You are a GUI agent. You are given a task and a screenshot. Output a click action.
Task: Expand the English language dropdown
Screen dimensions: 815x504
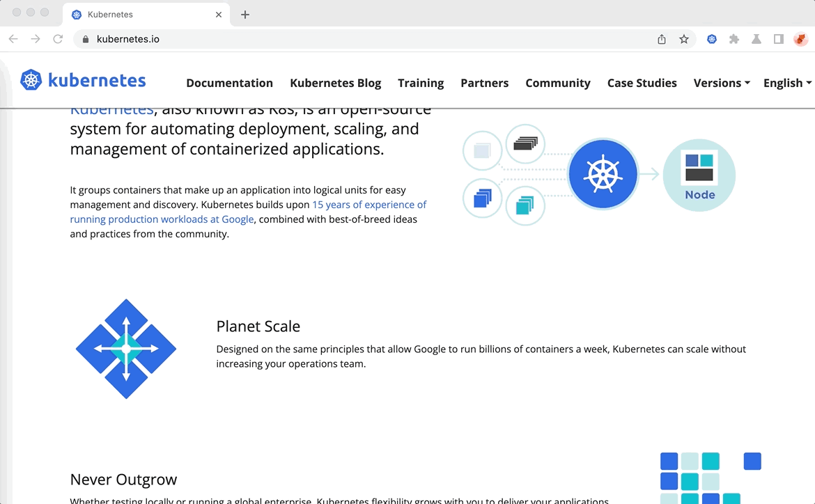point(787,83)
